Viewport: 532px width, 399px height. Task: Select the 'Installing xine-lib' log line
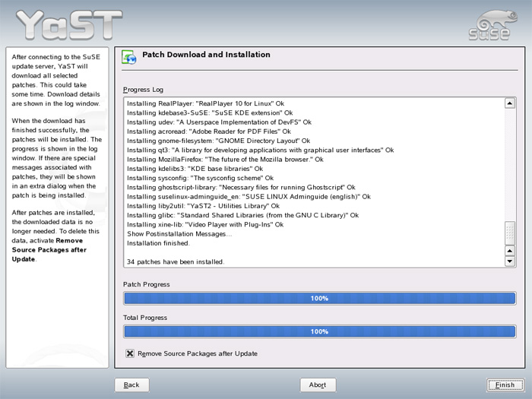coord(205,225)
